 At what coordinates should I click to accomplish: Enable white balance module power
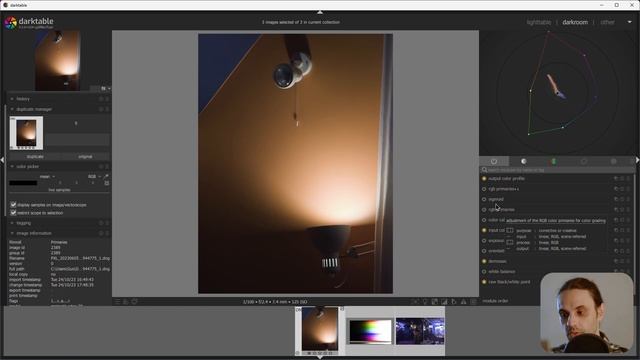pyautogui.click(x=484, y=271)
